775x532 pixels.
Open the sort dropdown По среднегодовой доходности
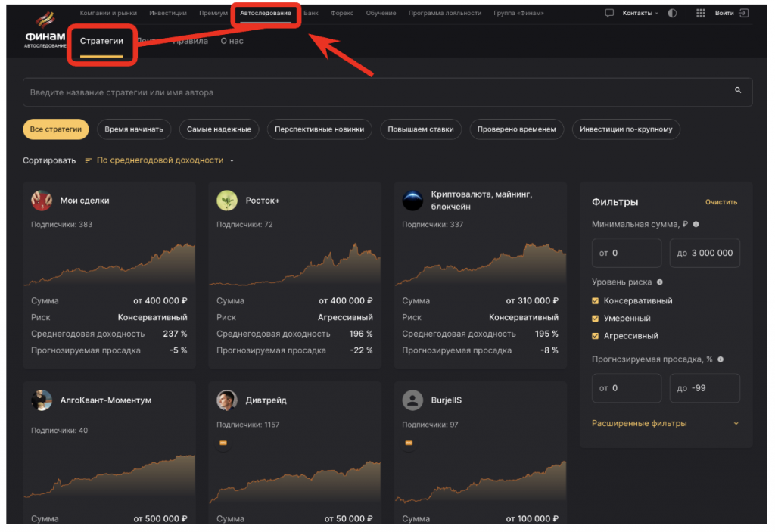click(160, 160)
